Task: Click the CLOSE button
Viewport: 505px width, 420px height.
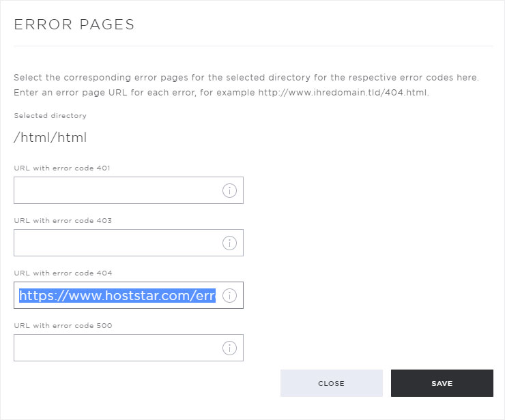Action: (x=332, y=383)
